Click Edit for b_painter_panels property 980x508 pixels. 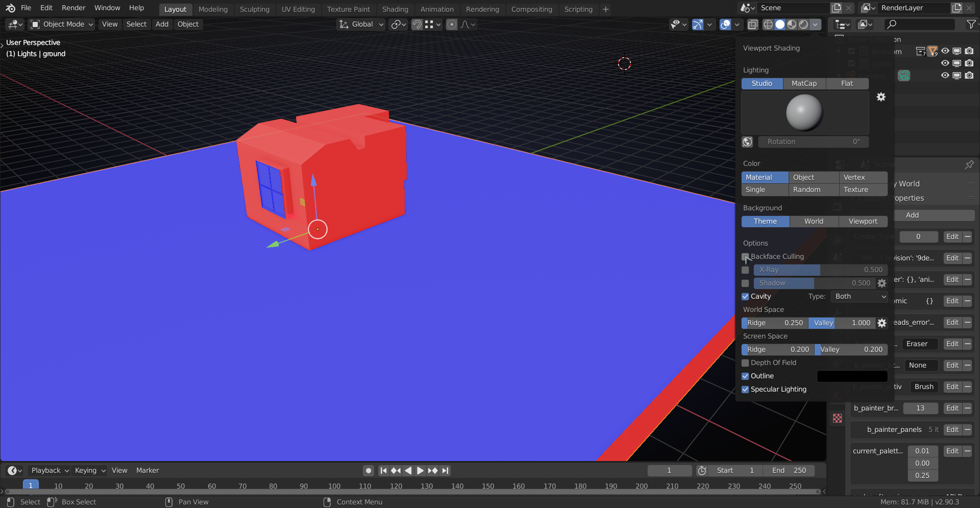(x=952, y=430)
